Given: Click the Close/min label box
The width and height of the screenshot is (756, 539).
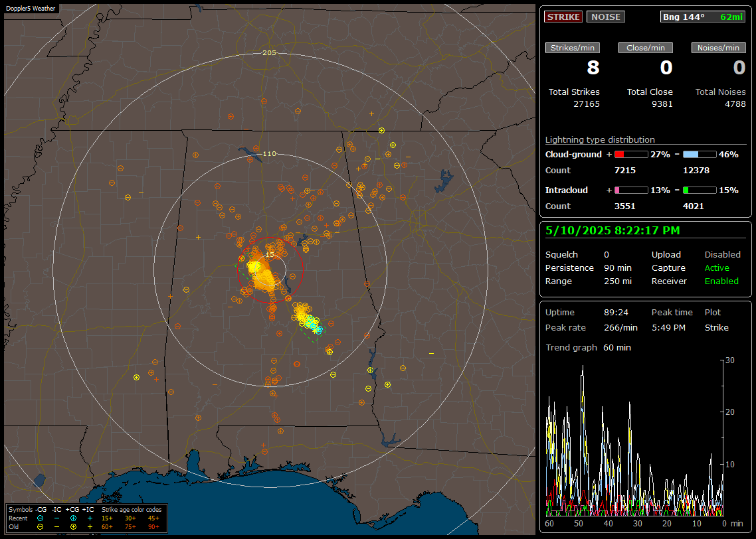Looking at the screenshot, I should [x=646, y=48].
